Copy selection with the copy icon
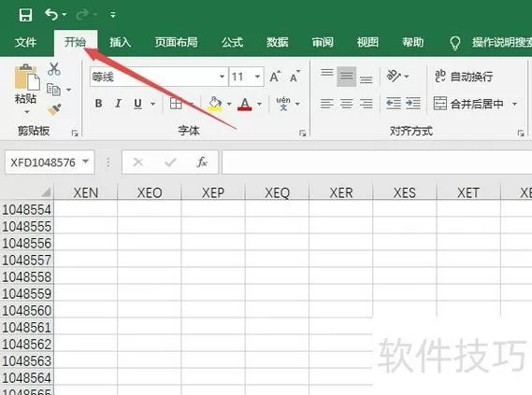532x395 pixels. tap(53, 90)
